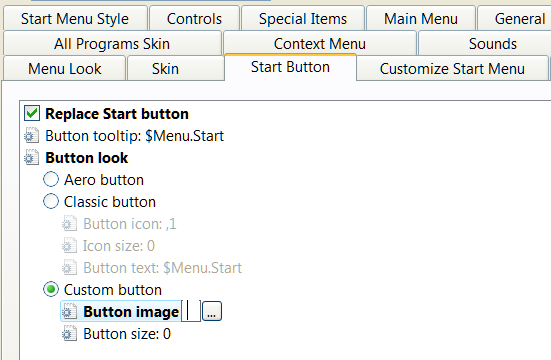Screen dimensions: 551x360
Task: Click into the Button image text field
Action: tap(192, 311)
